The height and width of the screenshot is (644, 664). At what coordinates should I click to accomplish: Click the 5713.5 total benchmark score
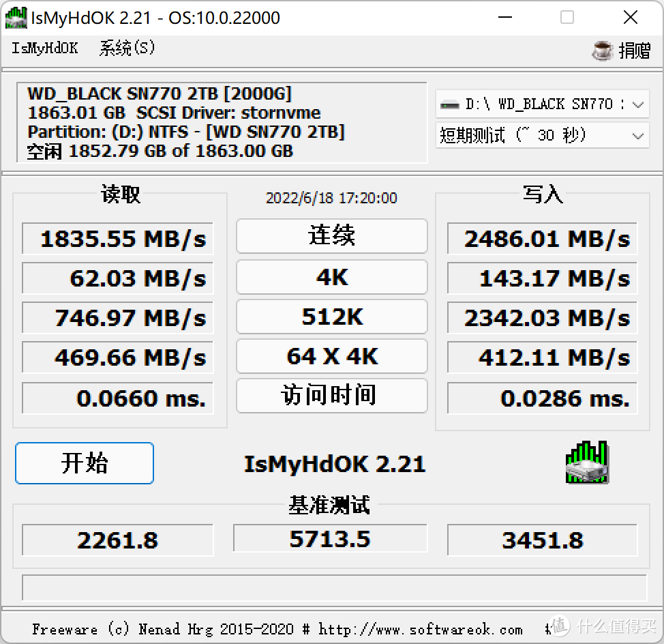tap(331, 538)
